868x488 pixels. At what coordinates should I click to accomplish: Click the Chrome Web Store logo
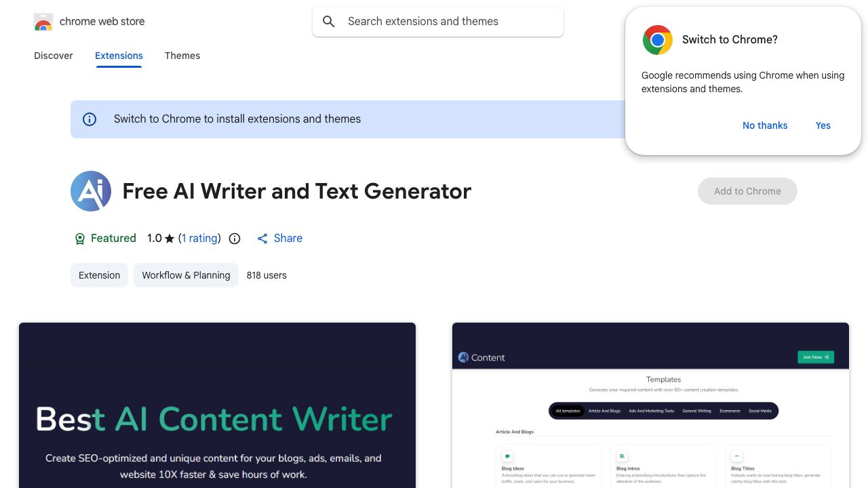click(x=43, y=22)
